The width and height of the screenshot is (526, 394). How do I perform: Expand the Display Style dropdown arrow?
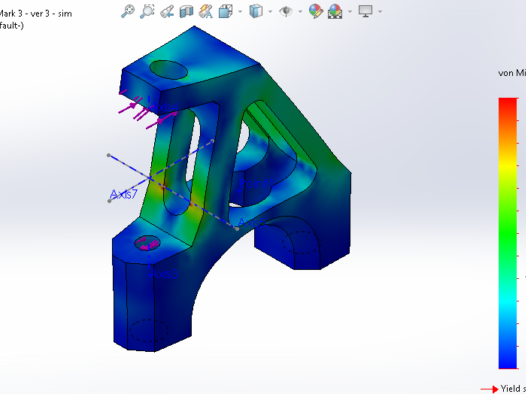pos(270,11)
